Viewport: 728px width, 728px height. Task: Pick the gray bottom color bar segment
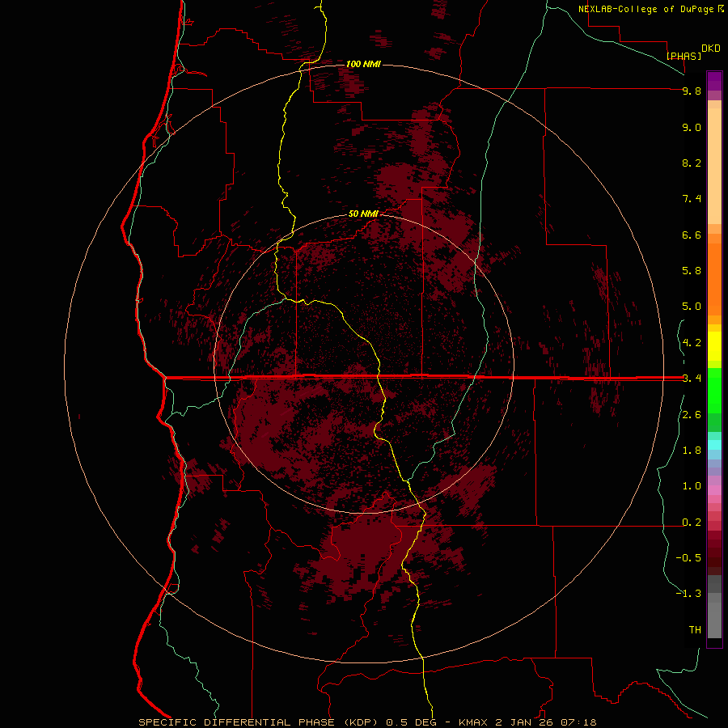pos(714,620)
